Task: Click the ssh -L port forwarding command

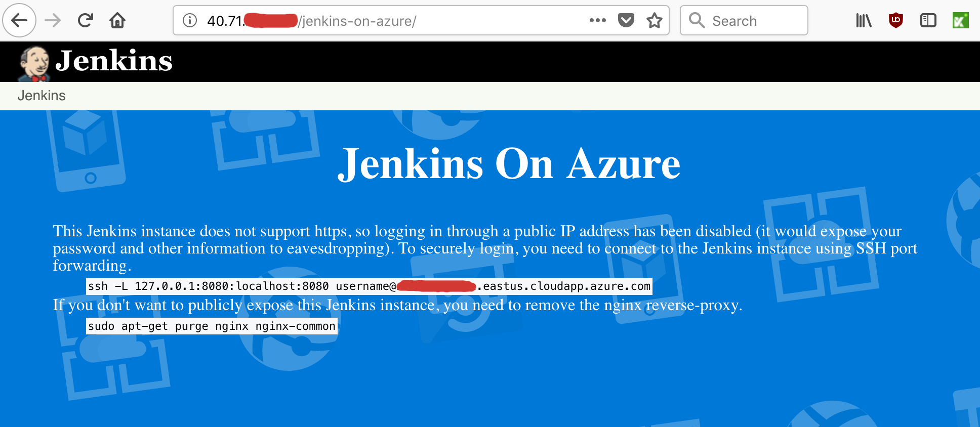Action: tap(369, 286)
